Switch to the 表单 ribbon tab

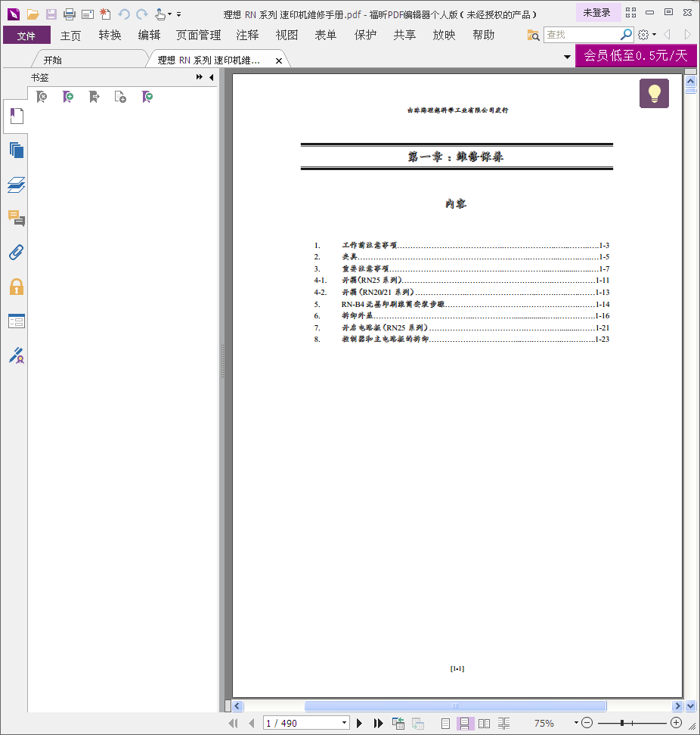point(326,35)
